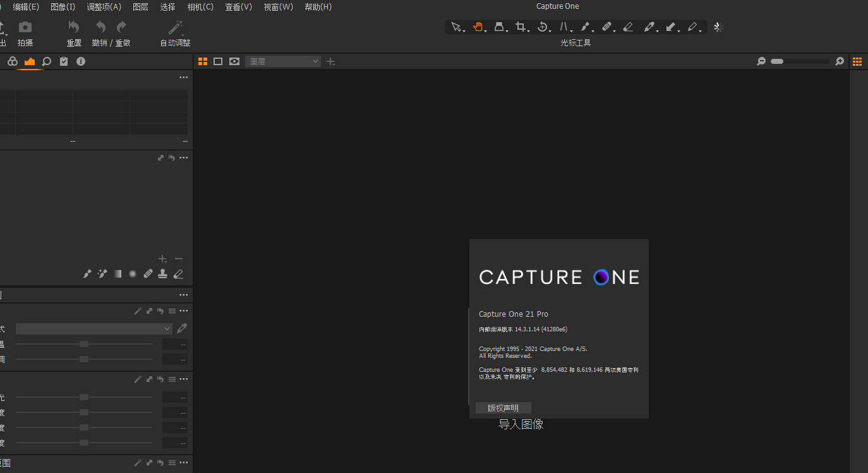Image resolution: width=868 pixels, height=473 pixels.
Task: Open white balance mode dropdown
Action: [x=94, y=328]
